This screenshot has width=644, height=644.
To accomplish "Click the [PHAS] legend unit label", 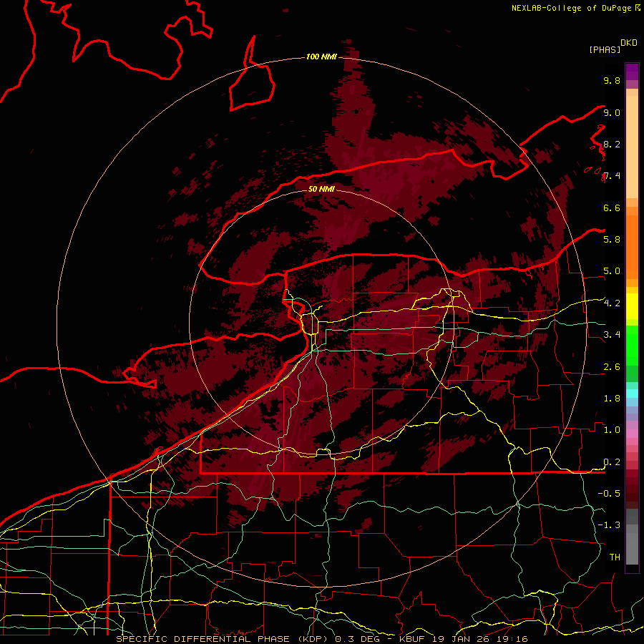I will [x=605, y=49].
